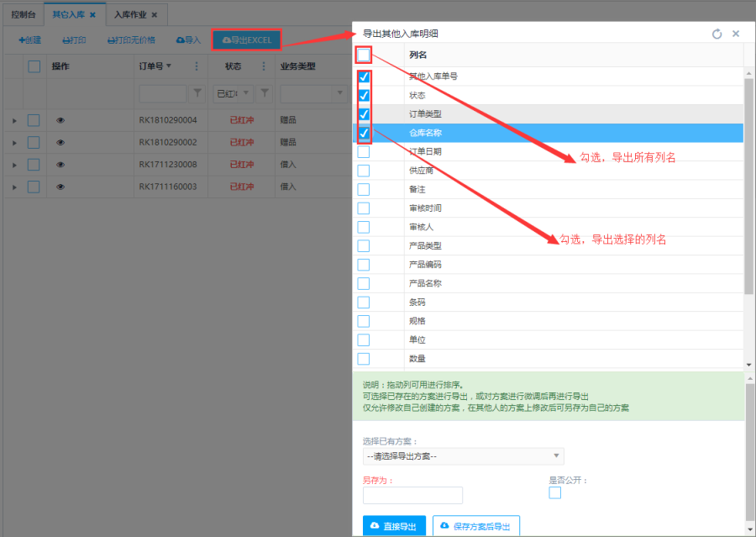756x537 pixels.
Task: Click the 保存方案后导出 button
Action: 476,526
